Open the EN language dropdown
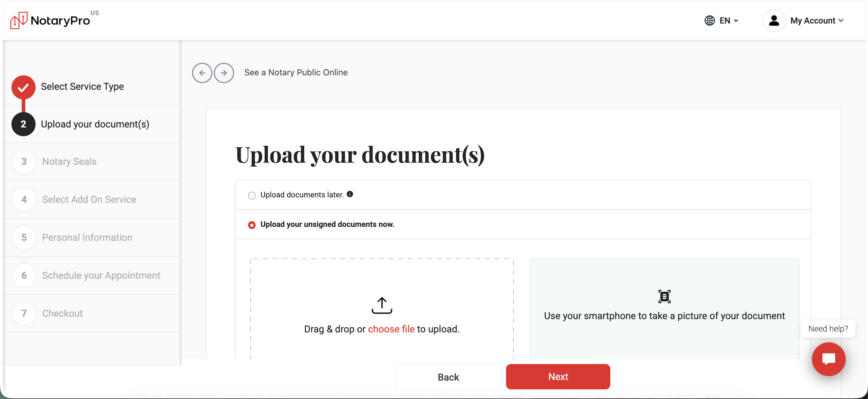Viewport: 868px width, 399px height. (729, 20)
